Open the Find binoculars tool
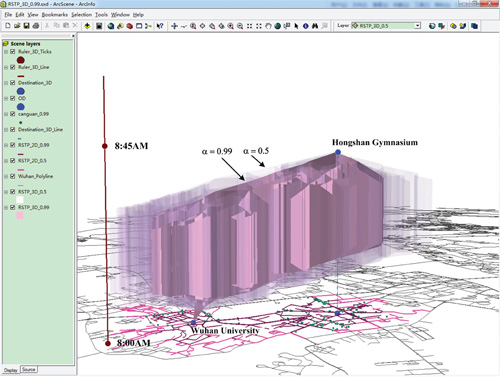Screen dimensions: 500x377 pyautogui.click(x=315, y=26)
